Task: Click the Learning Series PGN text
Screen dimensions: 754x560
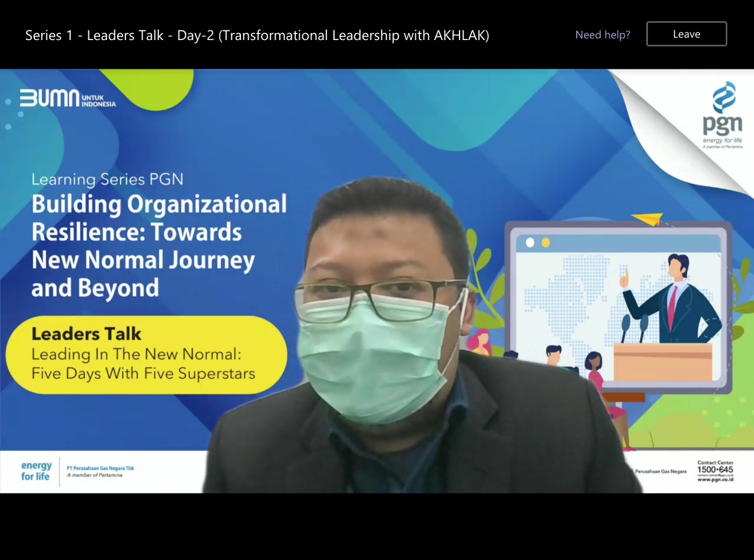Action: pyautogui.click(x=107, y=179)
